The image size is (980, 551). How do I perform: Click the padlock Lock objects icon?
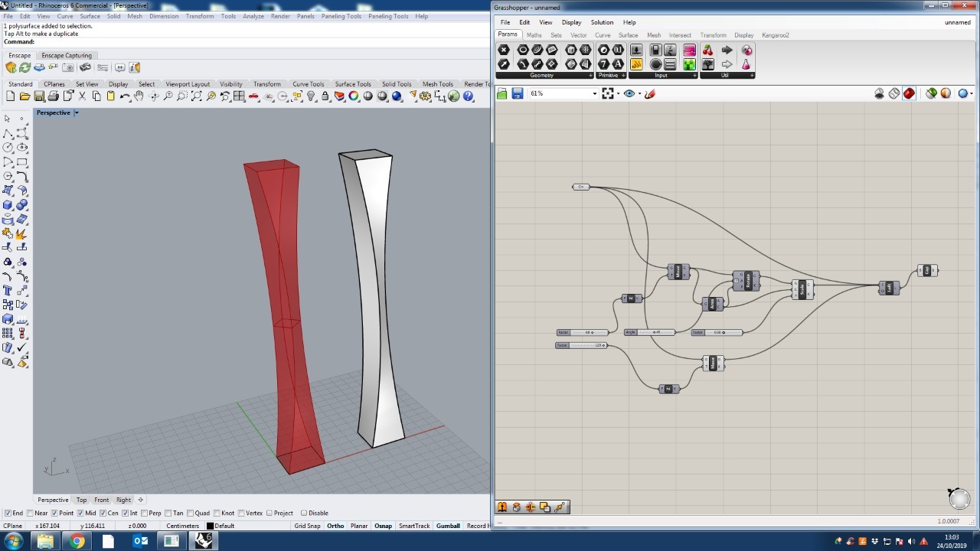(325, 96)
